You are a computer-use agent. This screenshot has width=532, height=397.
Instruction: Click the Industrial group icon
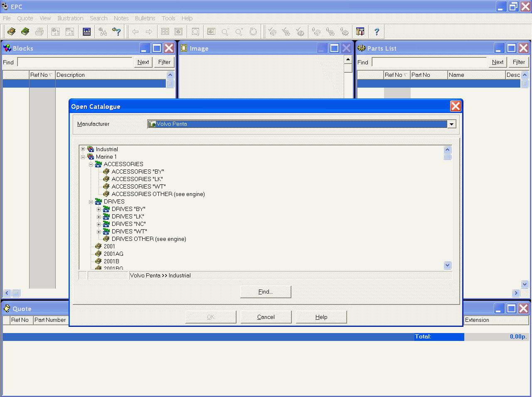click(91, 149)
